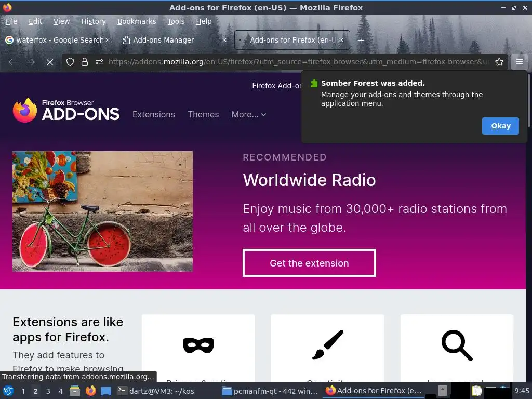Click the RECOMMENDED label
Screen dimensions: 532x399
click(x=285, y=157)
